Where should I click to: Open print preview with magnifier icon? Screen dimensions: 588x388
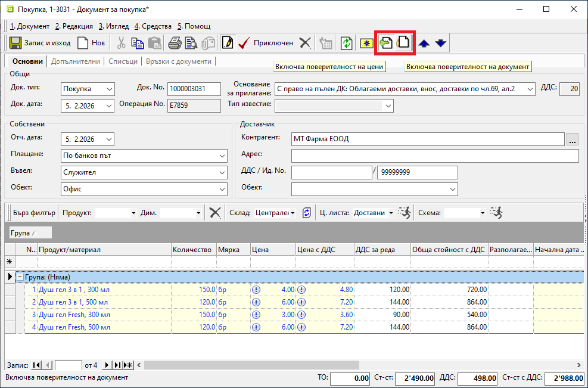click(x=191, y=43)
